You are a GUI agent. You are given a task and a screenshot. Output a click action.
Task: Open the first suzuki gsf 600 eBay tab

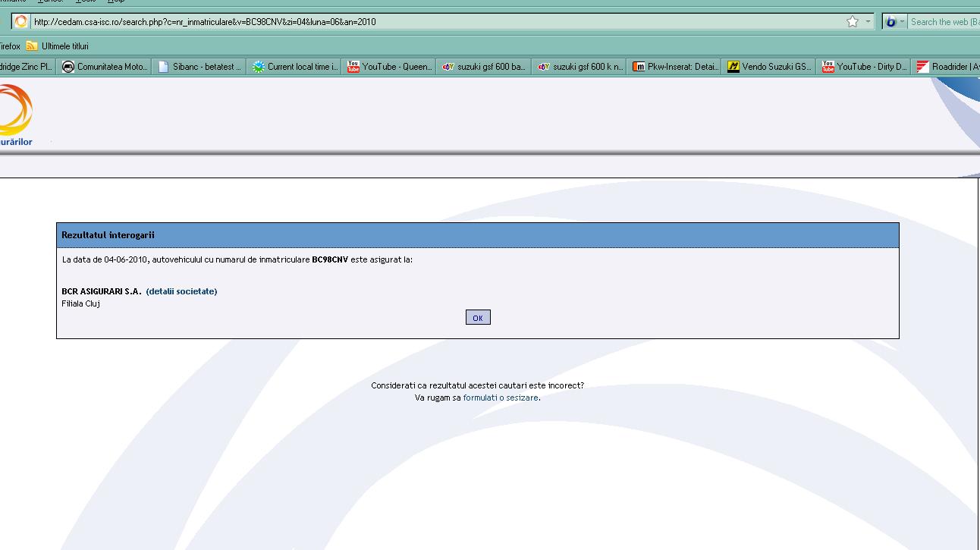tap(485, 67)
